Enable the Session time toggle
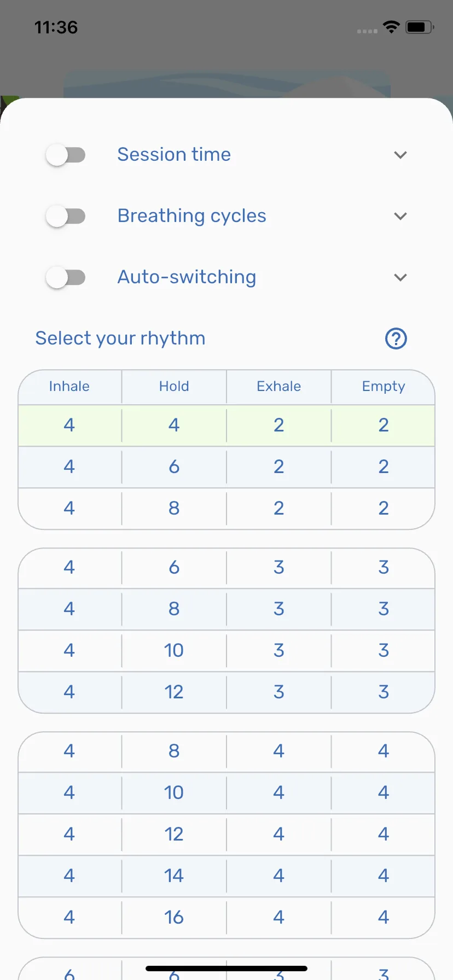The height and width of the screenshot is (980, 453). click(66, 155)
